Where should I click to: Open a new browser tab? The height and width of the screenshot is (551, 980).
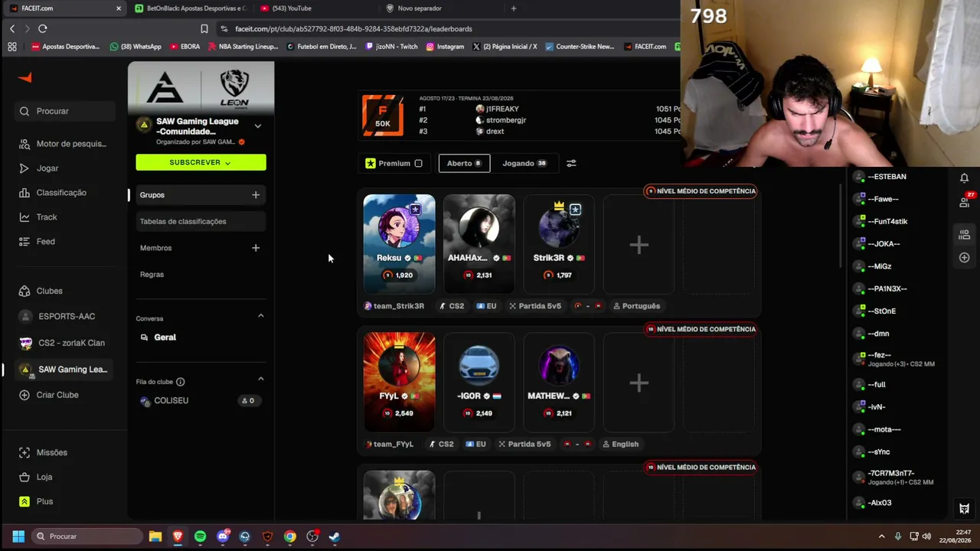pyautogui.click(x=514, y=8)
